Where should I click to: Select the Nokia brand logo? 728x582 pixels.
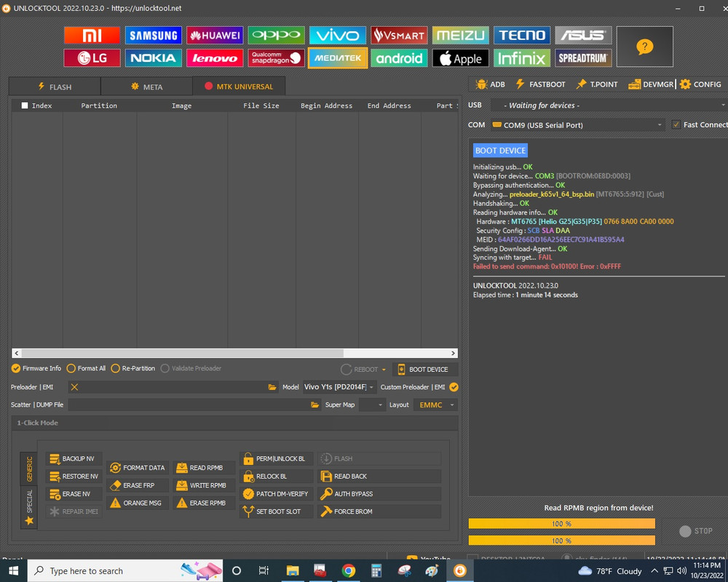coord(153,58)
